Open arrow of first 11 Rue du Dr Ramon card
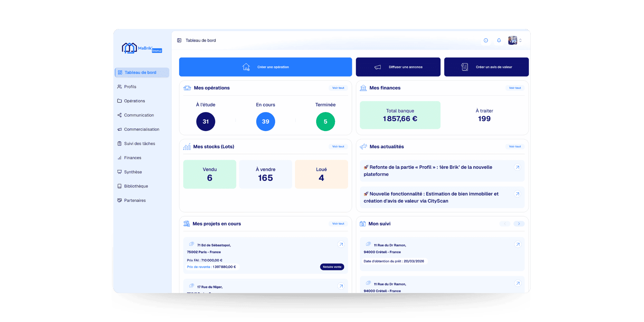 click(518, 244)
